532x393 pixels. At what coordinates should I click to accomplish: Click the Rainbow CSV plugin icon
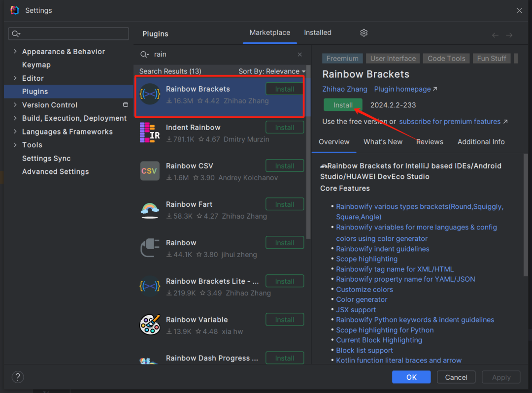(150, 171)
